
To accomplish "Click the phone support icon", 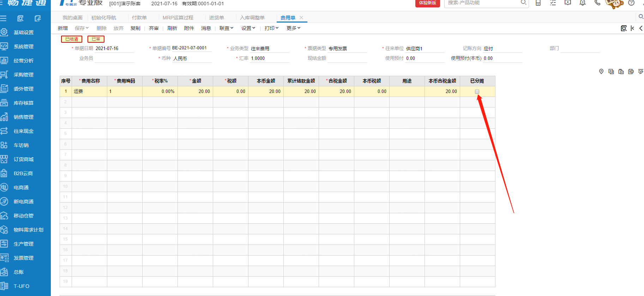I will 597,3.
